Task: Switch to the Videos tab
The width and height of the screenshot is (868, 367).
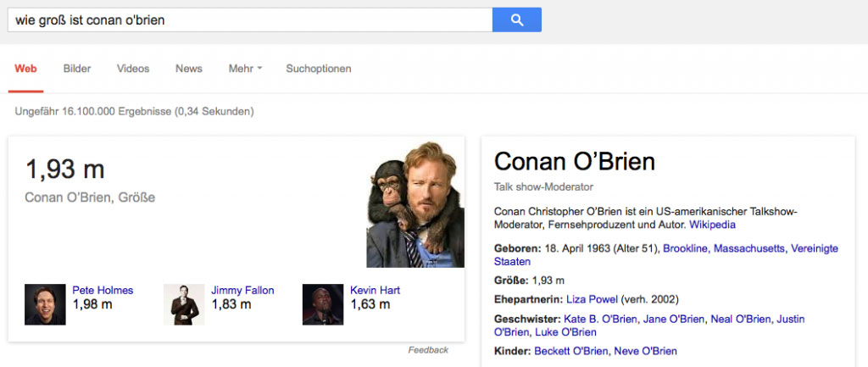Action: pos(133,69)
